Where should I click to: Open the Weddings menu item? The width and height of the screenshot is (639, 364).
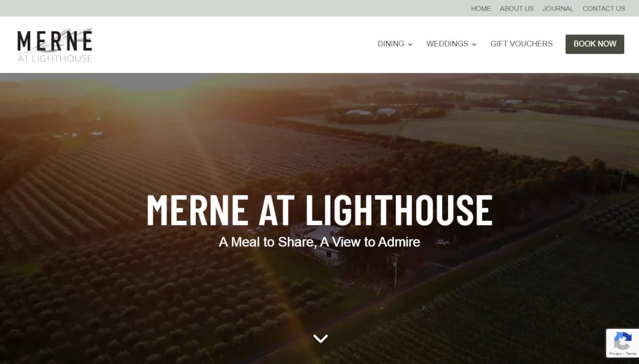[x=447, y=44]
